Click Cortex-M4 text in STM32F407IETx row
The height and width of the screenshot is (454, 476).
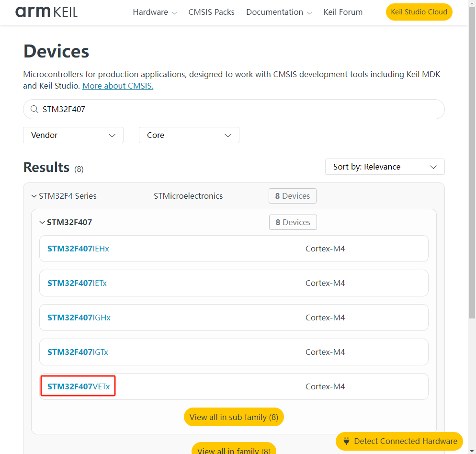(x=325, y=283)
